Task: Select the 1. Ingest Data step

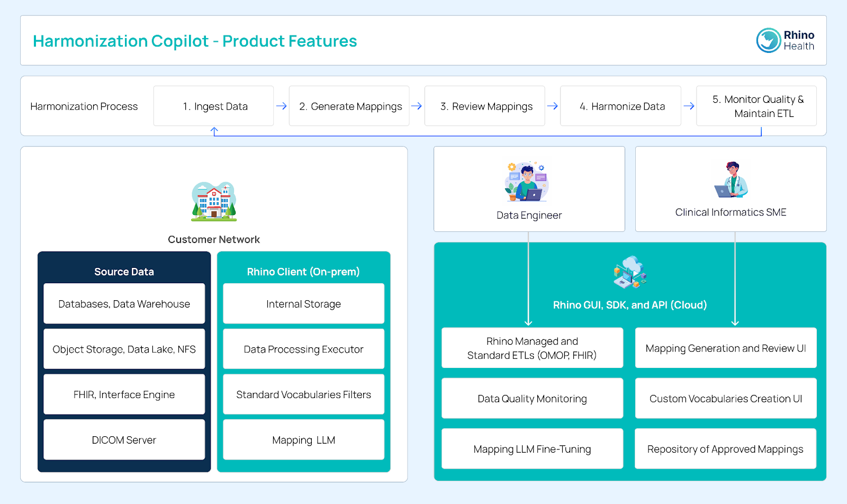Action: click(x=214, y=106)
